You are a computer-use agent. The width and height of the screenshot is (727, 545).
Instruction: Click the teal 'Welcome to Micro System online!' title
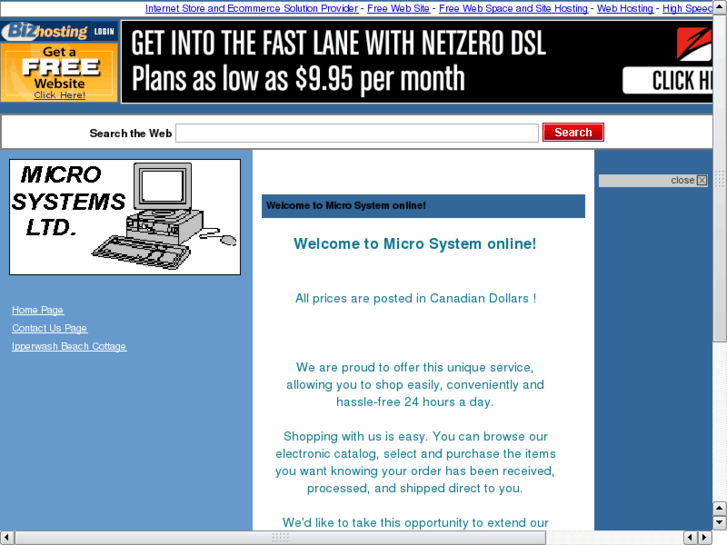coord(415,244)
